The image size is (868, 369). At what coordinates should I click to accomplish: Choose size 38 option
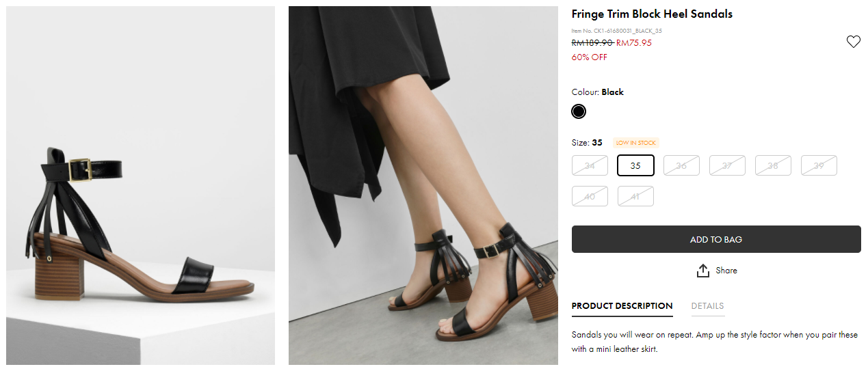coord(773,165)
